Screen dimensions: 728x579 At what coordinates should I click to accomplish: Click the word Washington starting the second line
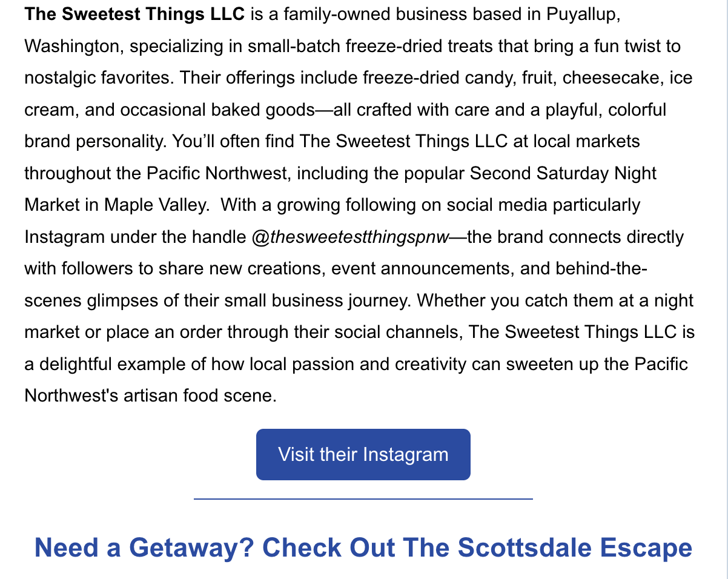(x=71, y=47)
